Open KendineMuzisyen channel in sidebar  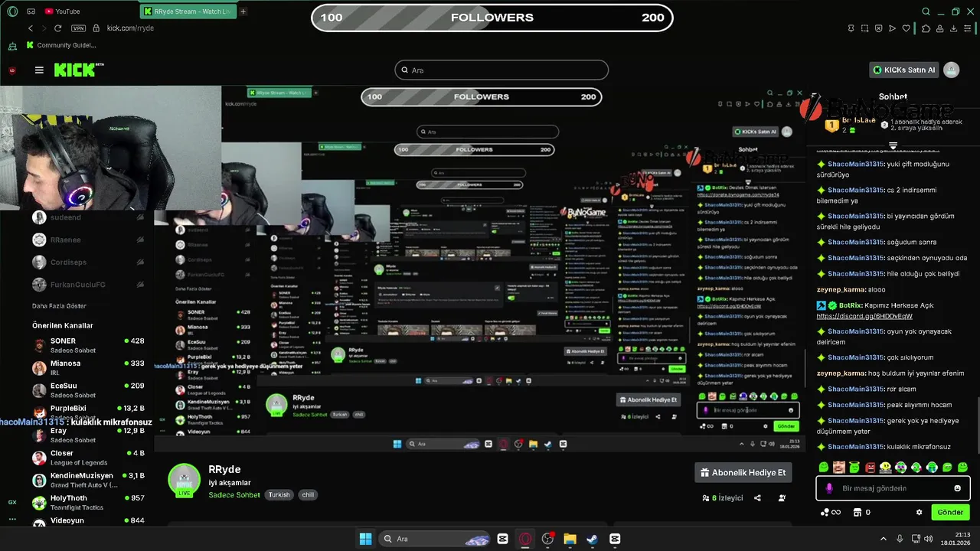click(x=88, y=480)
